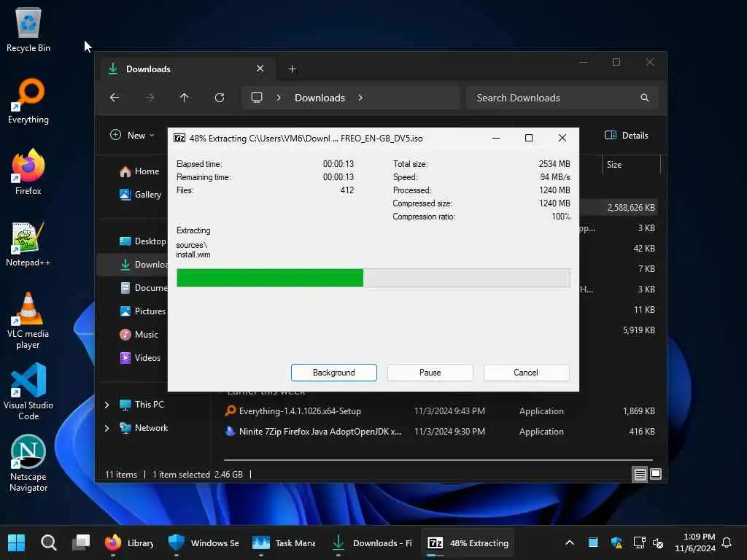Go forward in File Explorer
This screenshot has height=560, width=747.
click(x=150, y=98)
